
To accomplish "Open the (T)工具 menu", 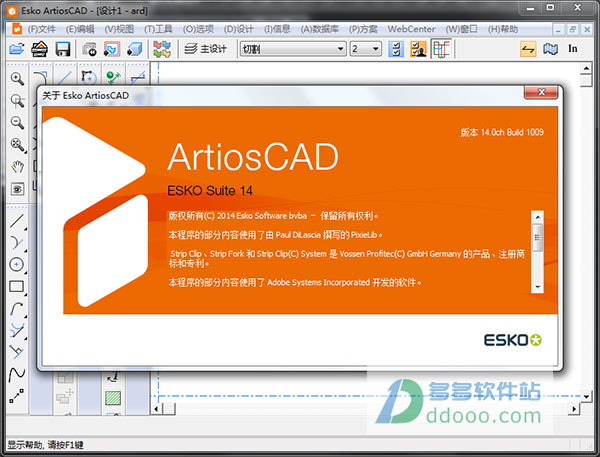I will [158, 29].
